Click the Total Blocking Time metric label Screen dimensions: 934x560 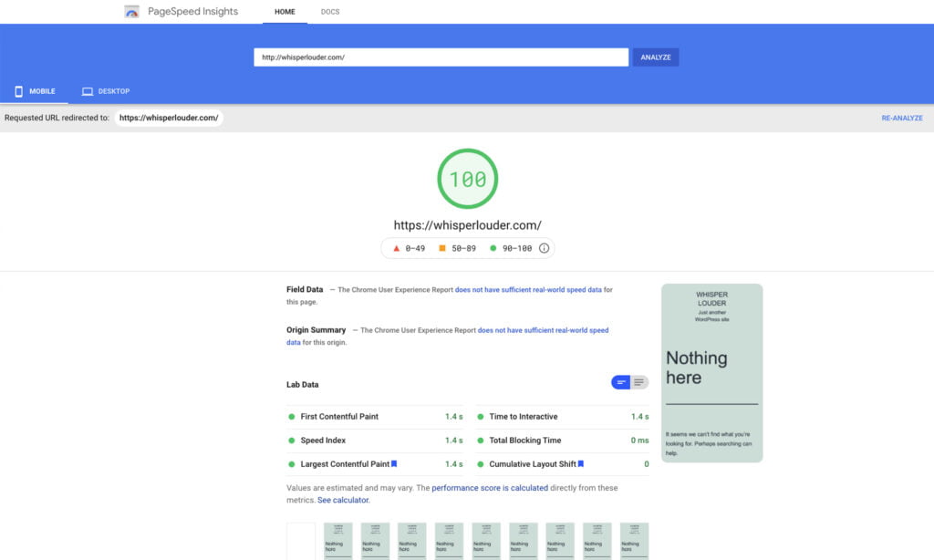click(x=524, y=441)
